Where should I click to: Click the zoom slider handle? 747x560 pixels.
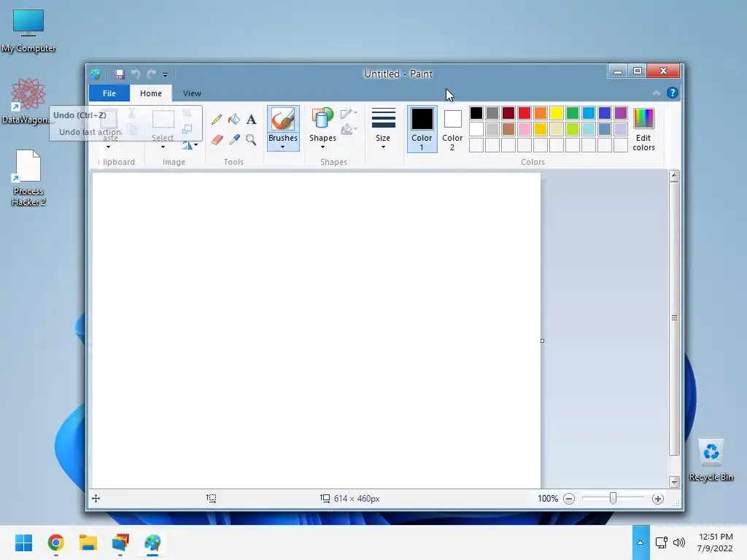coord(613,498)
